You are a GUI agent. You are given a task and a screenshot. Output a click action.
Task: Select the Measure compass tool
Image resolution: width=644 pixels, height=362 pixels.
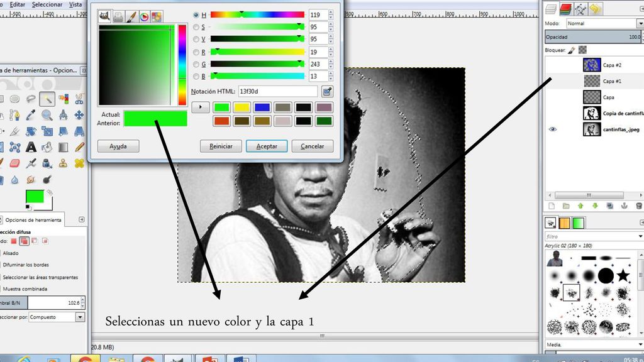(64, 115)
